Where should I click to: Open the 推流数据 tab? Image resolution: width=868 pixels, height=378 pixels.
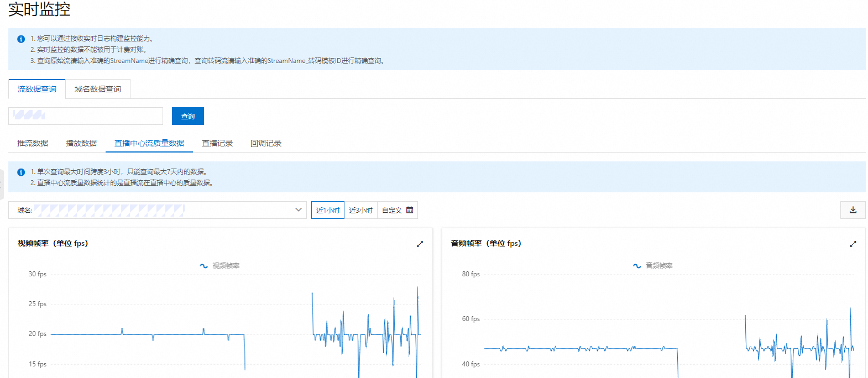point(33,143)
